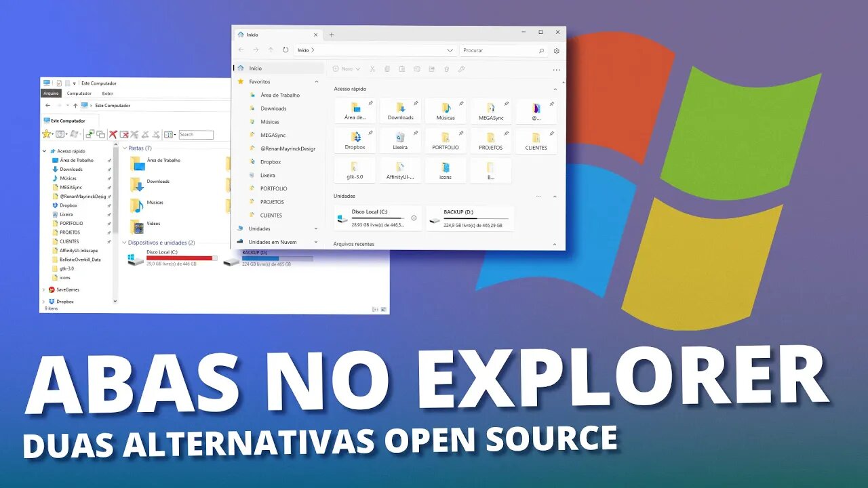Toggle the pin on the MEGASync tile
868x488 pixels.
click(507, 104)
